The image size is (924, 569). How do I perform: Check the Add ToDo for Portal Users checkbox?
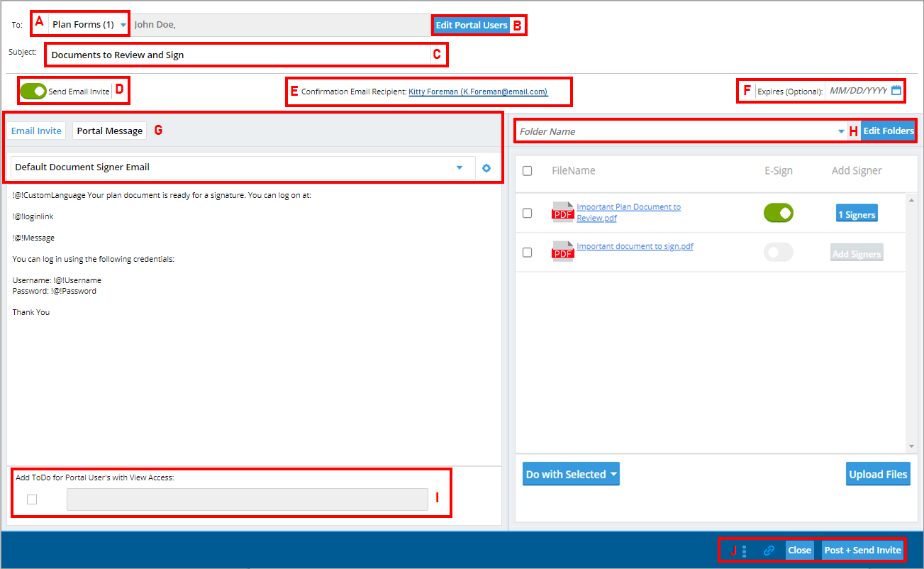tap(31, 499)
